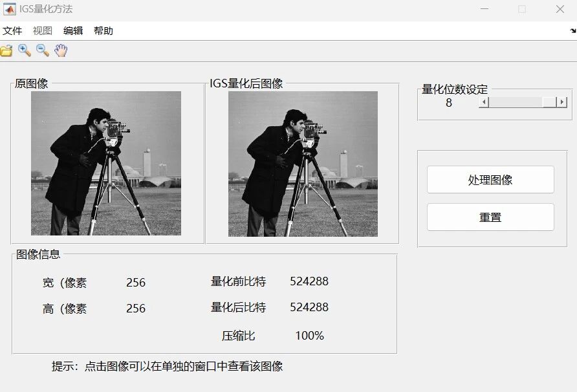Open the original cameraman image

pyautogui.click(x=106, y=163)
